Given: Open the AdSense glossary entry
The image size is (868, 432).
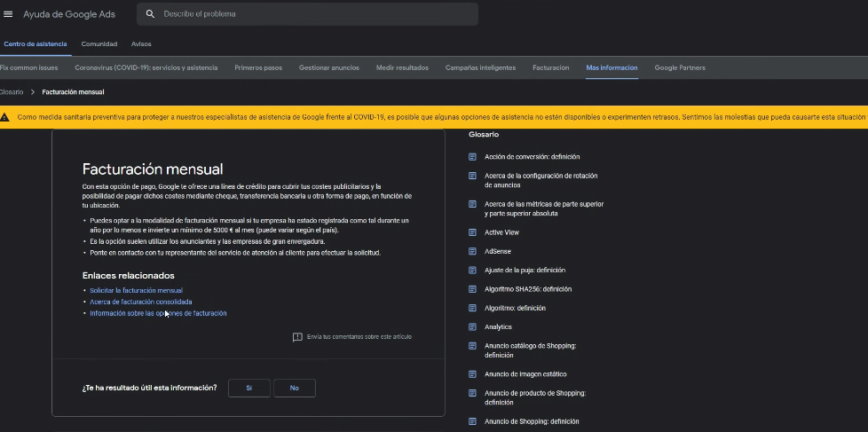Looking at the screenshot, I should [498, 251].
